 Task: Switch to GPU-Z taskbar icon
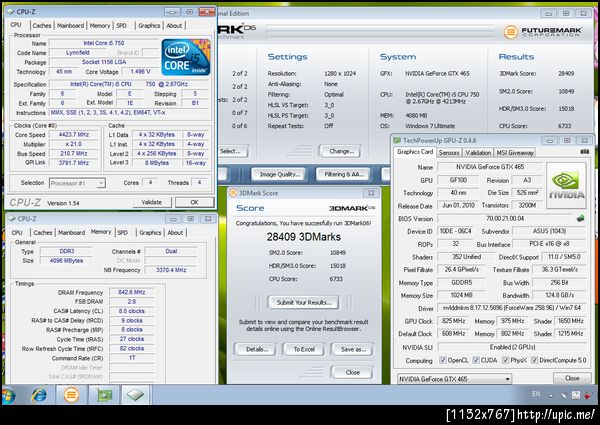pyautogui.click(x=104, y=395)
